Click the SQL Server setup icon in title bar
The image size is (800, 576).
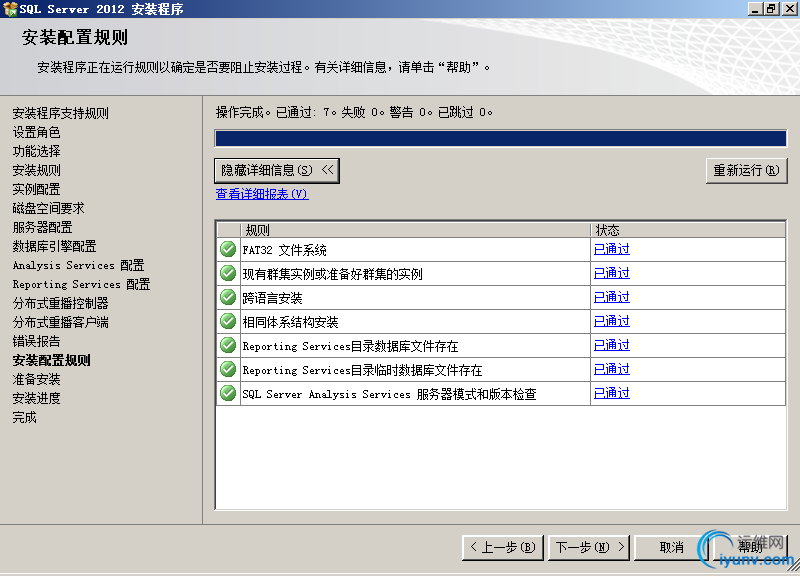click(x=10, y=9)
